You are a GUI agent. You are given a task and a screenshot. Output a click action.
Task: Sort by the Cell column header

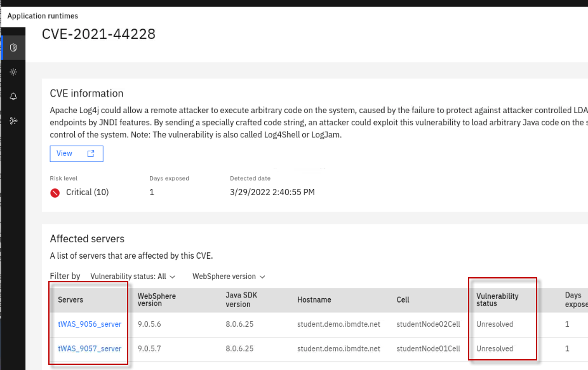coord(403,299)
